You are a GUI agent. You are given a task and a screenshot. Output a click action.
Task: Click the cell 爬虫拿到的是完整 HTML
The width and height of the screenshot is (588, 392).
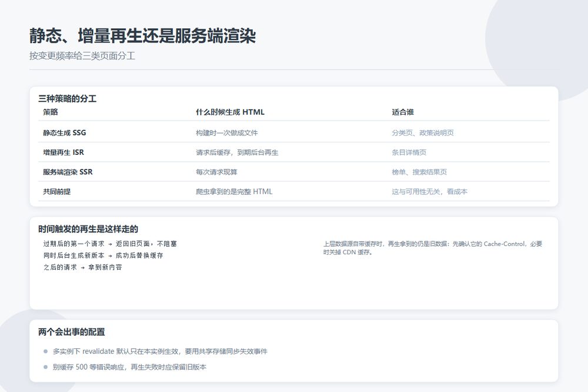point(234,191)
